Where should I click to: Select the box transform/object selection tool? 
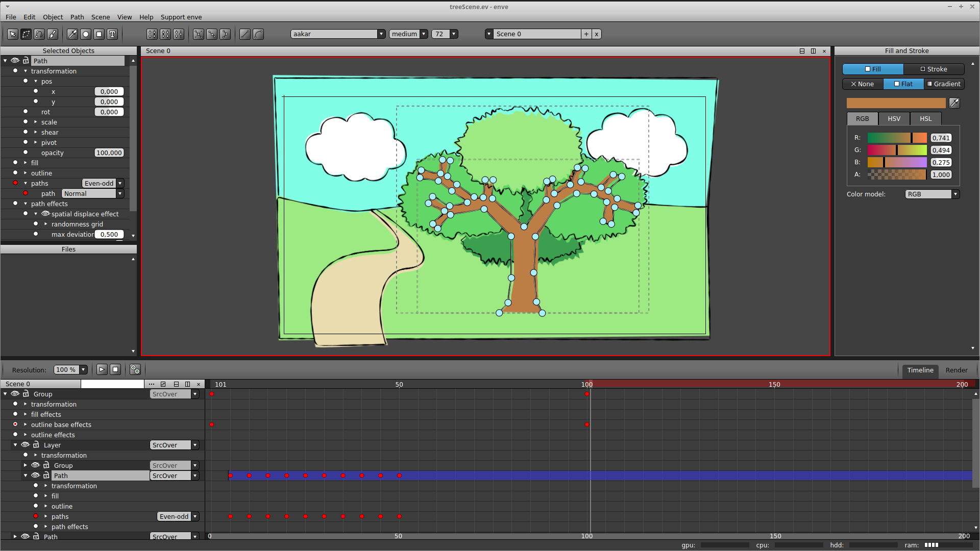[x=12, y=34]
